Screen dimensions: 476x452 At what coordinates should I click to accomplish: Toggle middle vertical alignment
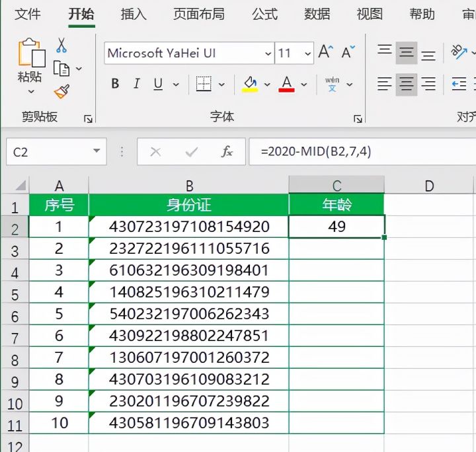click(406, 53)
